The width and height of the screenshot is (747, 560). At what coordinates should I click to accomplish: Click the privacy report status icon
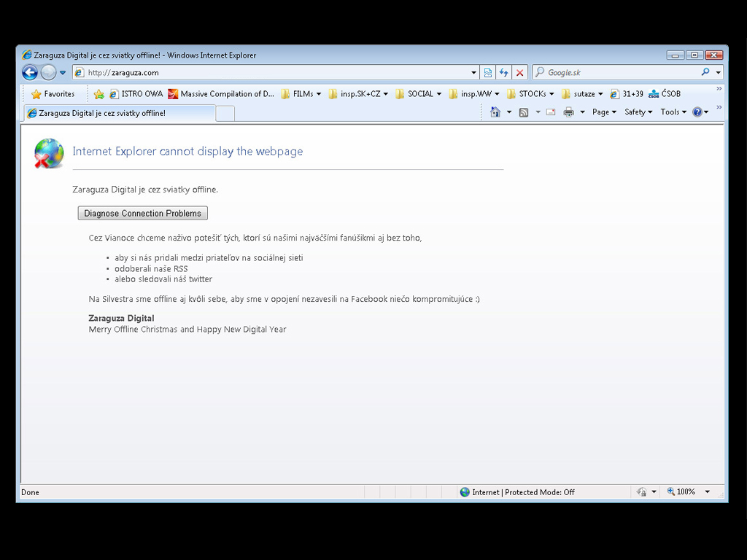point(642,492)
